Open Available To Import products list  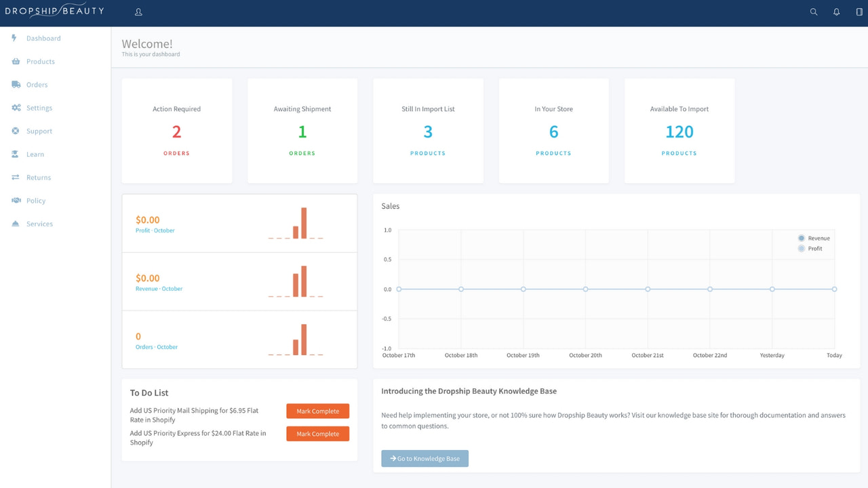[679, 131]
